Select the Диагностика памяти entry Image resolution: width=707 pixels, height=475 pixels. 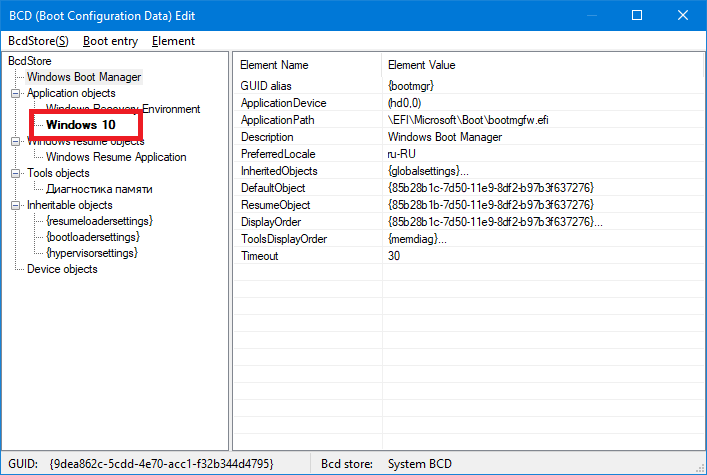[x=99, y=189]
